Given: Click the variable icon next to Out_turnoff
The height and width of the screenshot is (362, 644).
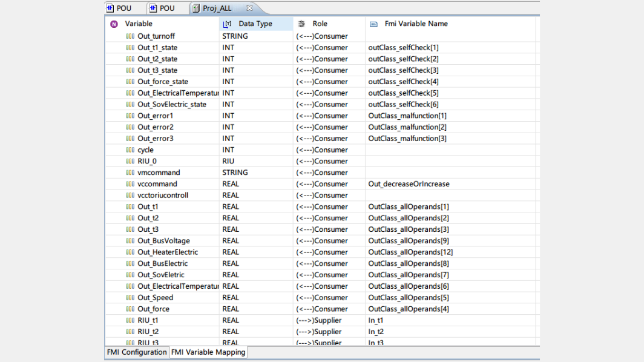Looking at the screenshot, I should 130,36.
